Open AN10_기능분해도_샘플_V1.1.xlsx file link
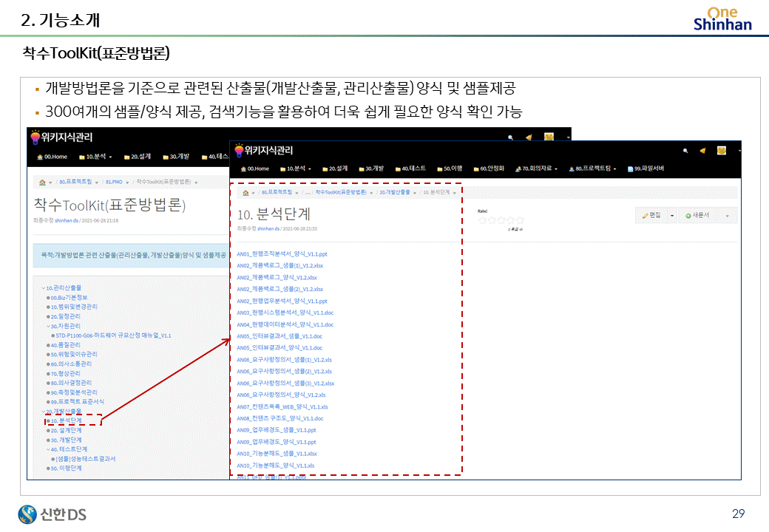This screenshot has width=769, height=532. [277, 454]
